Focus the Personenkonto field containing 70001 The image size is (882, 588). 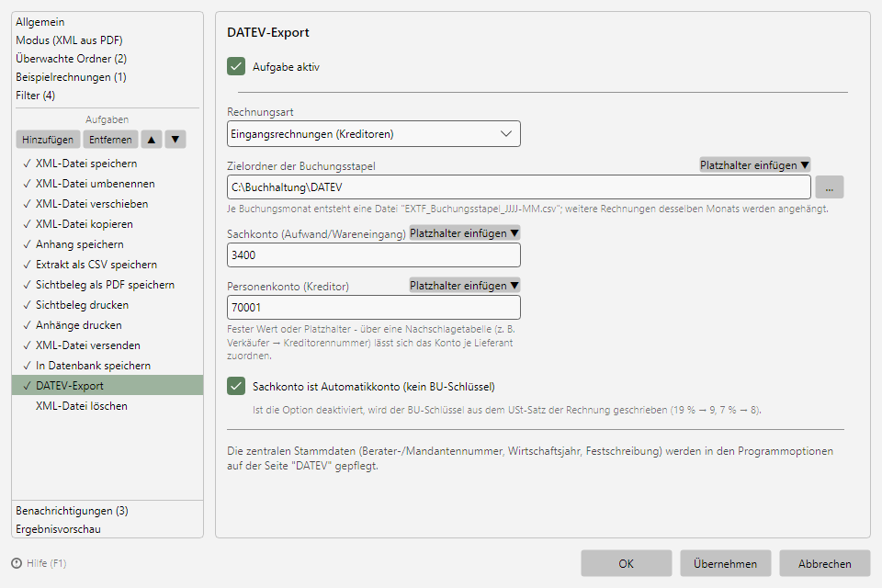tap(374, 307)
